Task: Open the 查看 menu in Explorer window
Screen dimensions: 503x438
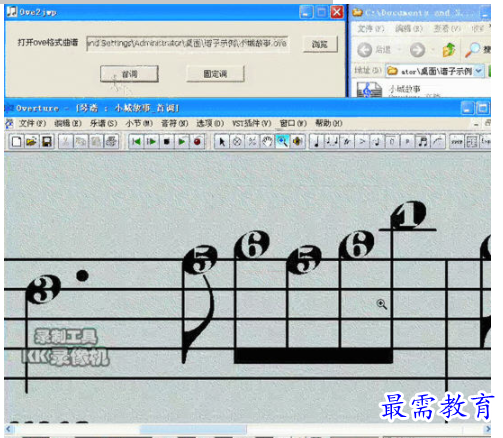Action: [x=447, y=29]
